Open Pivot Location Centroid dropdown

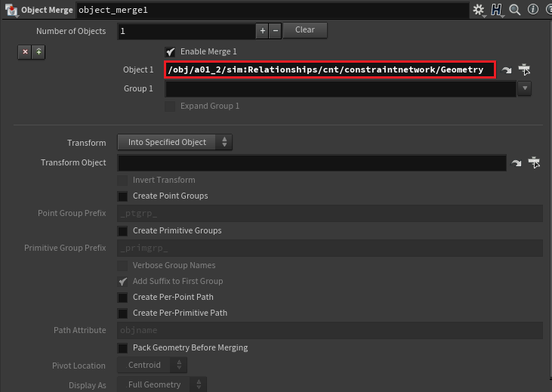(x=152, y=365)
